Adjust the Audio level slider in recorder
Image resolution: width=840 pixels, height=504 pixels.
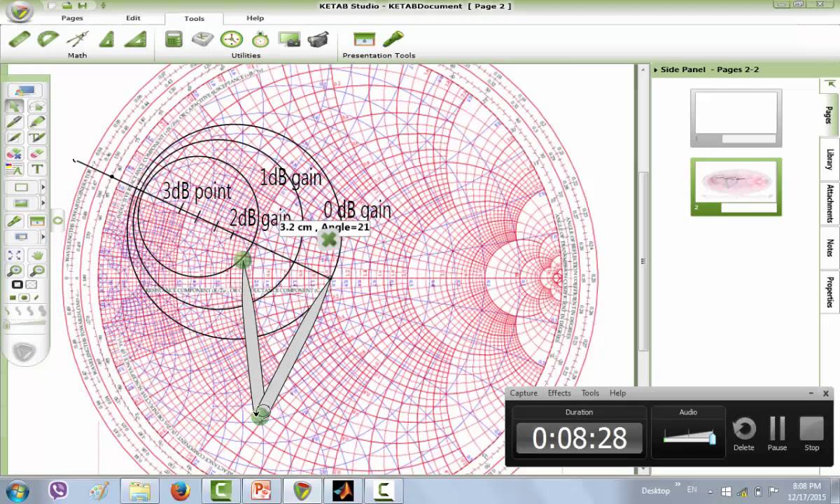pyautogui.click(x=689, y=437)
